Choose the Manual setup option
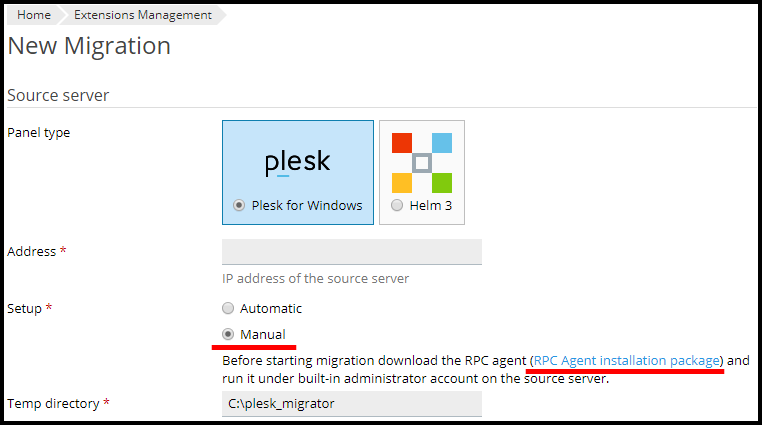The width and height of the screenshot is (762, 425). [x=228, y=334]
